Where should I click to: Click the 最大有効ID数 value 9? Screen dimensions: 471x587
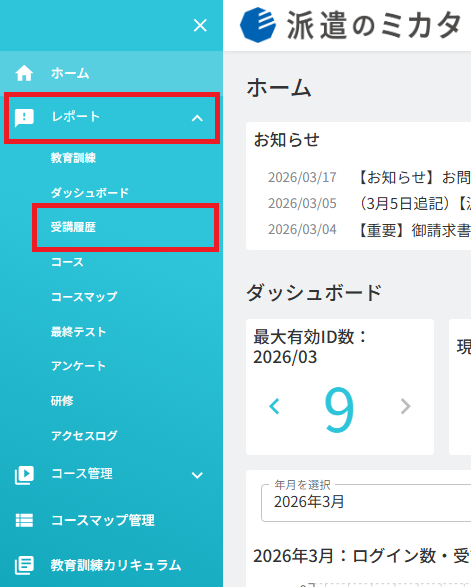coord(339,409)
